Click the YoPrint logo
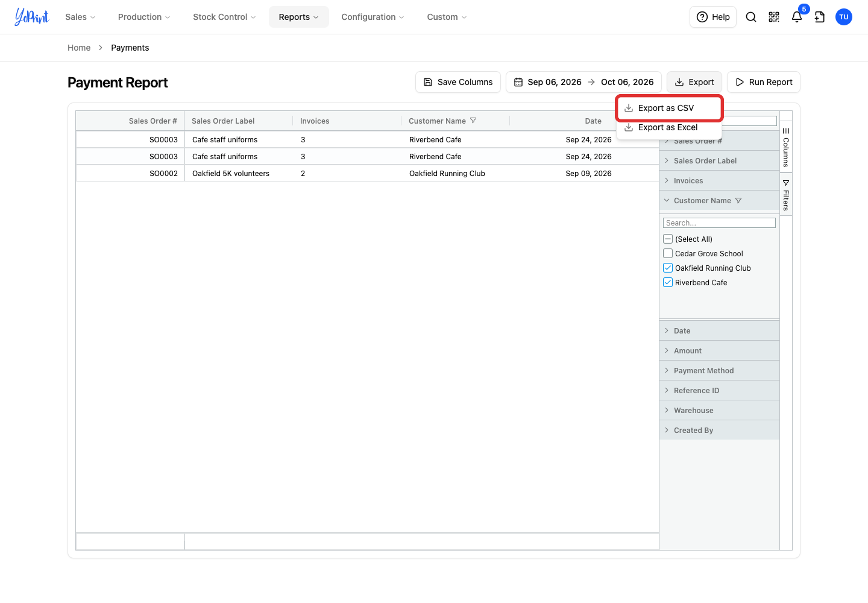The image size is (868, 603). pos(32,17)
